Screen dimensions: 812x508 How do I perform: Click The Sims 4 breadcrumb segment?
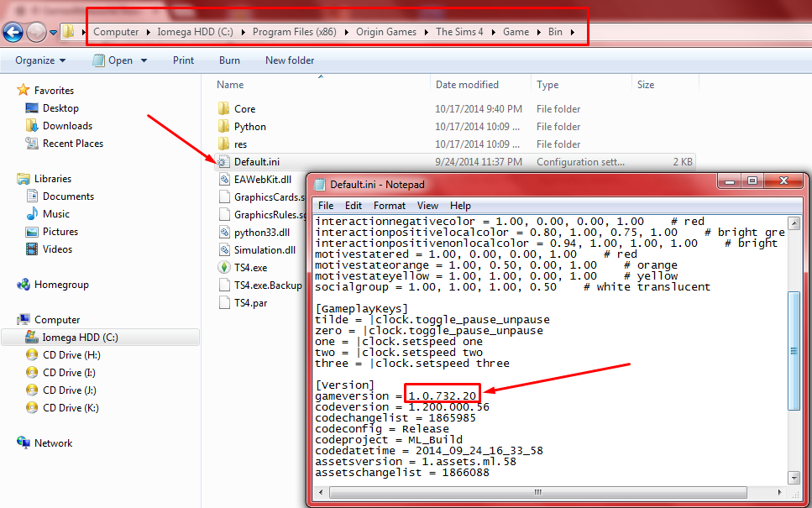pos(459,32)
